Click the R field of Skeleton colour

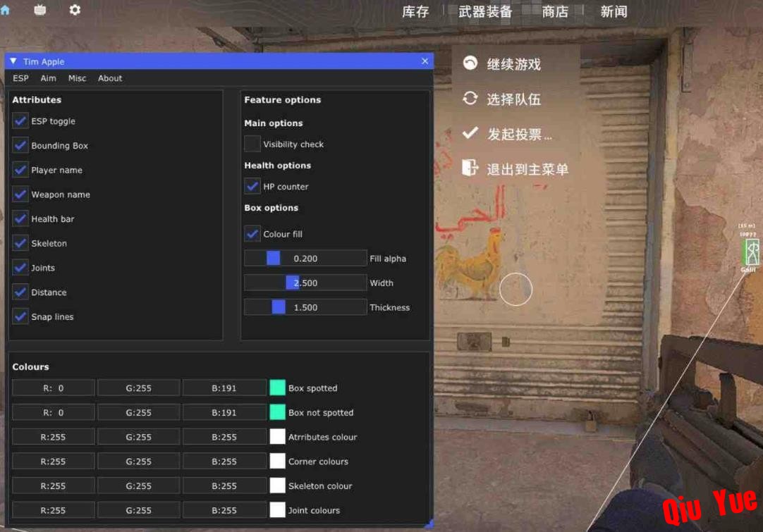pos(54,485)
